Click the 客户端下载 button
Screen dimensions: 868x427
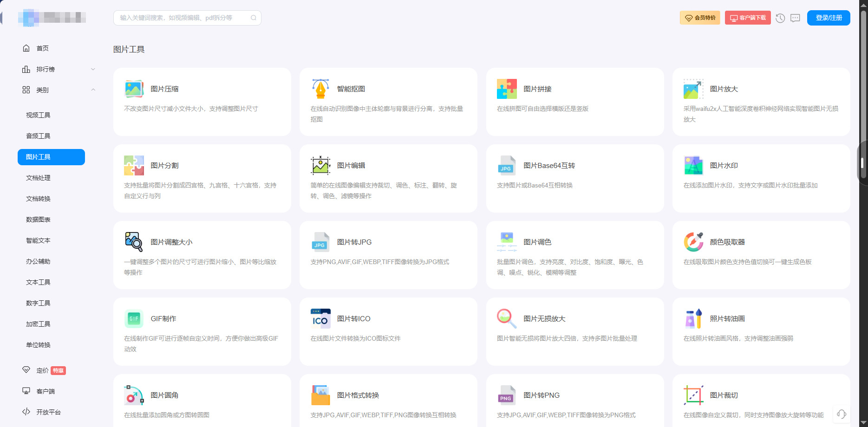click(x=748, y=18)
